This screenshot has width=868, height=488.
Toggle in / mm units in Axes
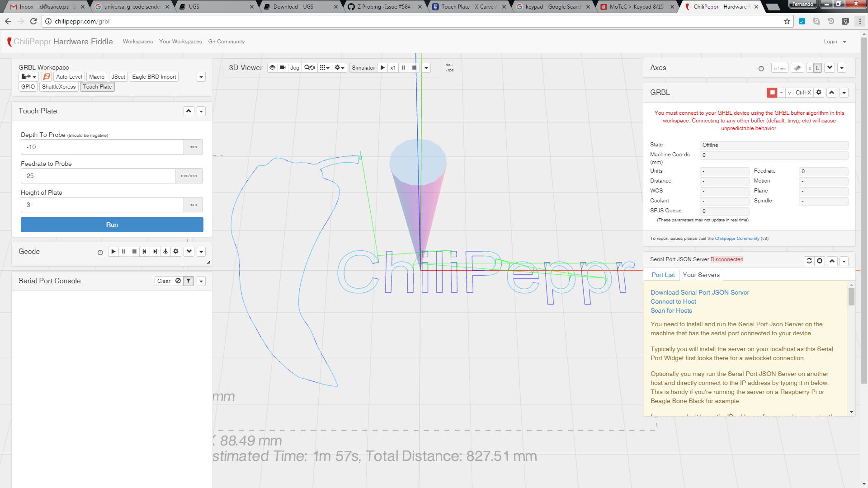pos(779,68)
